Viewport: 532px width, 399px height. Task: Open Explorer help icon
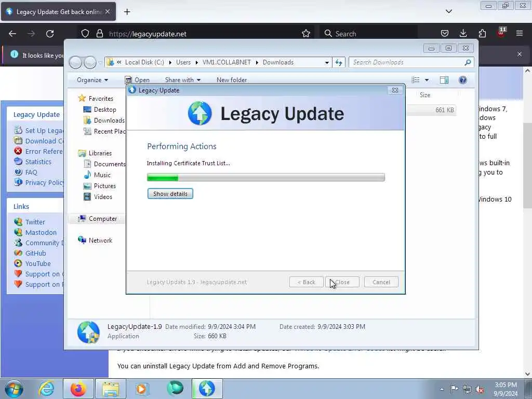pyautogui.click(x=463, y=80)
